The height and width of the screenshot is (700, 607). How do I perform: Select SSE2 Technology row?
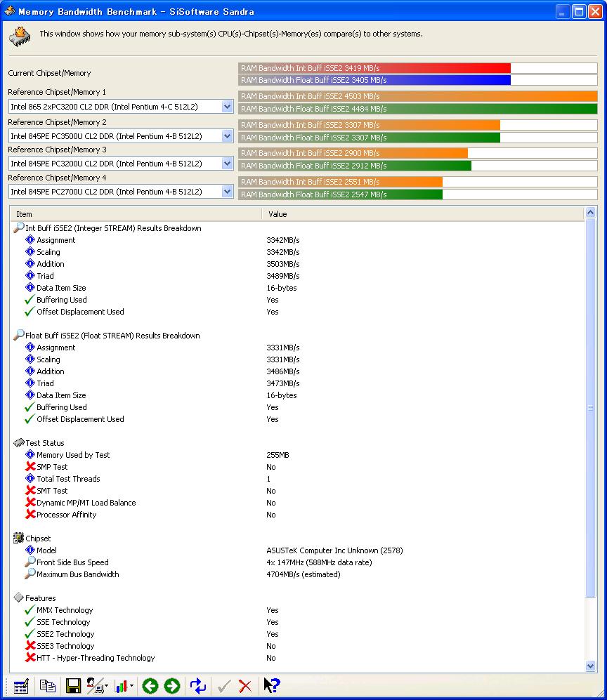tap(297, 634)
